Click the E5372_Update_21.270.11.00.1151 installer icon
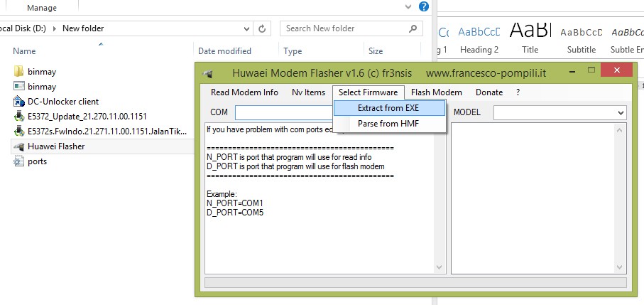 18,117
